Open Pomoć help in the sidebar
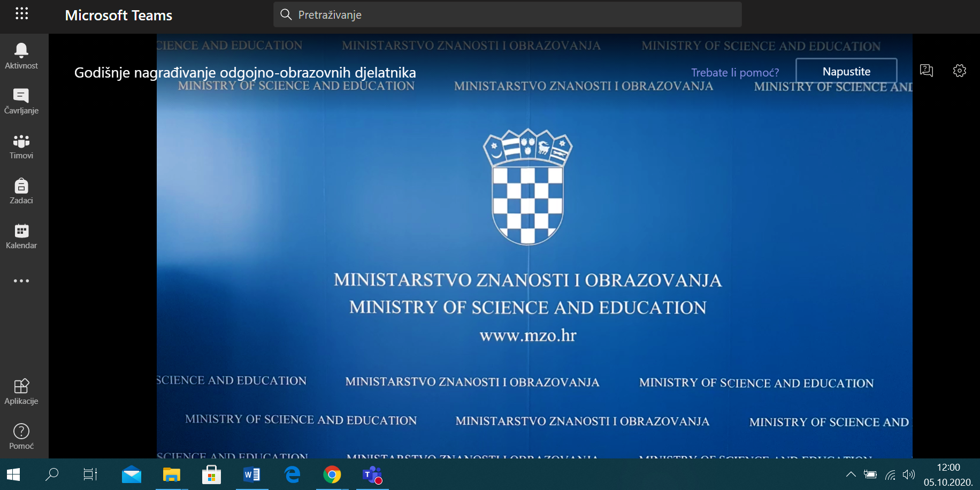 click(x=21, y=437)
